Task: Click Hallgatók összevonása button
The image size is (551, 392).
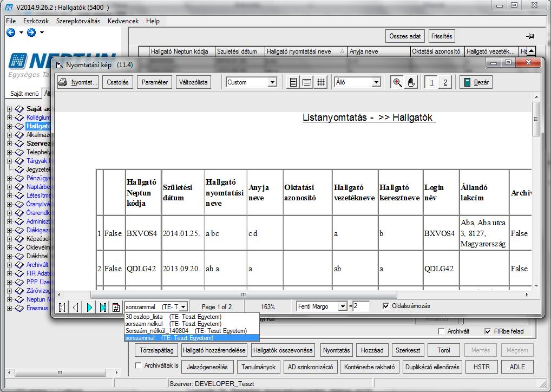Action: [283, 350]
